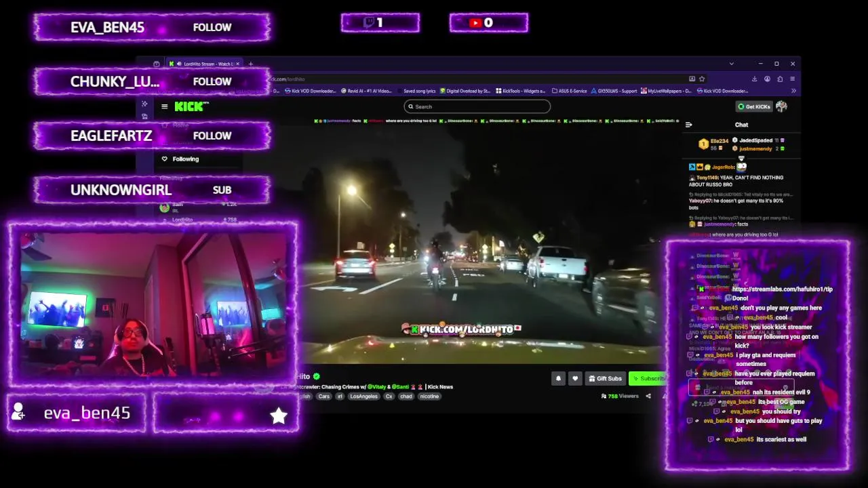Click the stream notification bell icon
Viewport: 868px width, 488px height.
pyautogui.click(x=558, y=379)
